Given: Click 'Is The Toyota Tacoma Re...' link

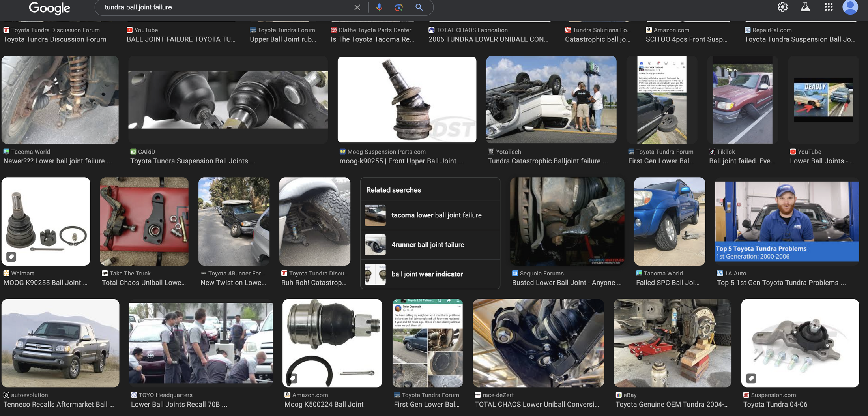Looking at the screenshot, I should pos(372,39).
